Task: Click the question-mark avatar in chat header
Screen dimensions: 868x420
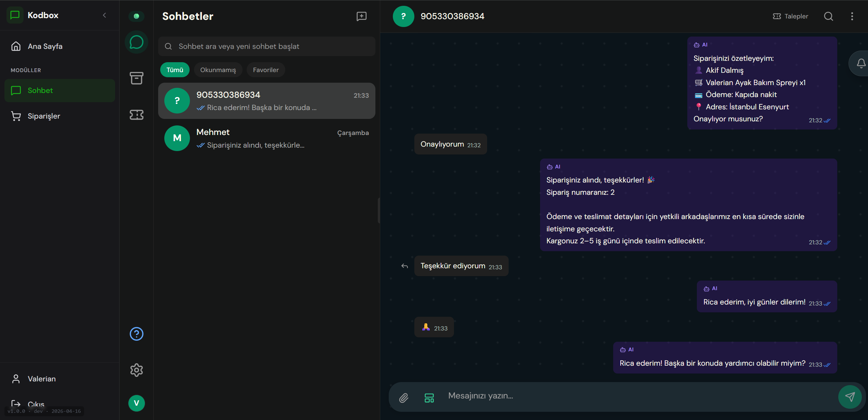Action: [403, 16]
